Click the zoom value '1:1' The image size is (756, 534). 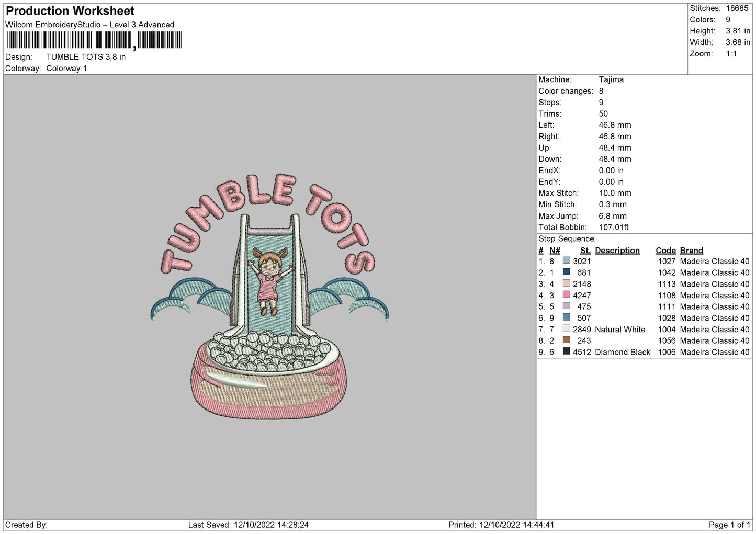731,54
